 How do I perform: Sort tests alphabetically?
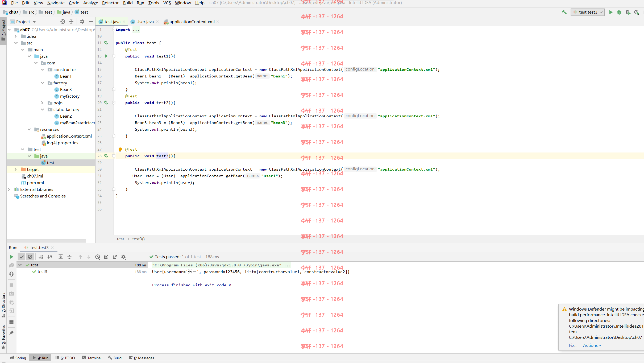coord(41,257)
